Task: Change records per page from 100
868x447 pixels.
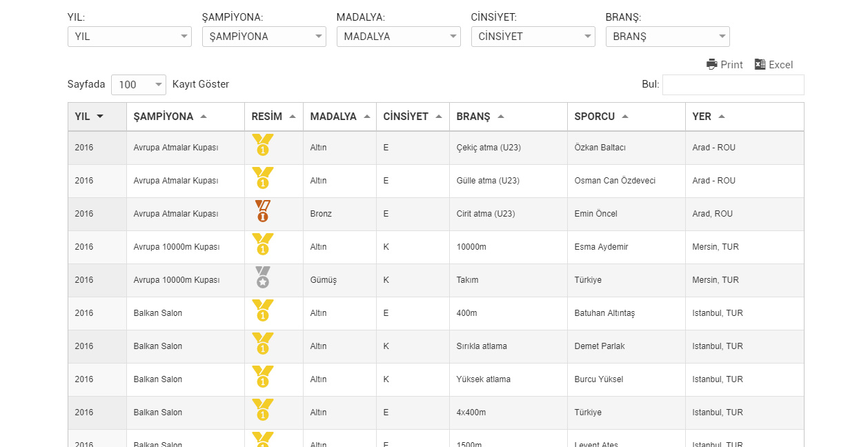Action: [139, 85]
